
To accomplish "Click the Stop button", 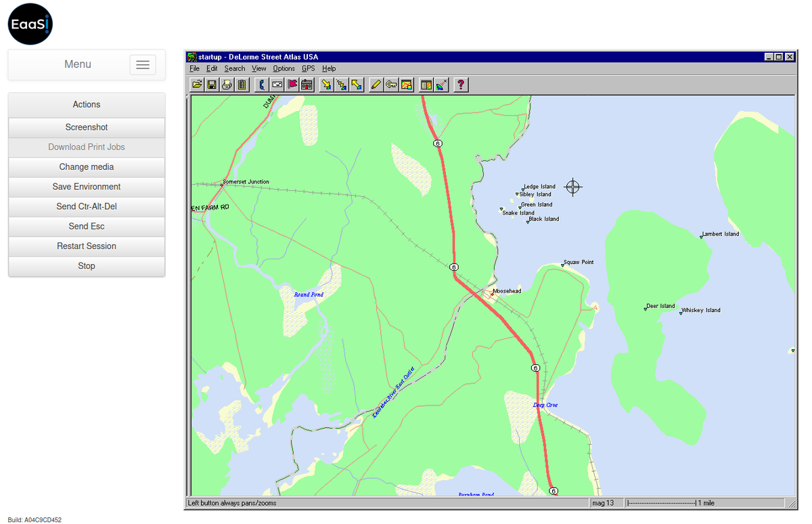I will (x=87, y=266).
